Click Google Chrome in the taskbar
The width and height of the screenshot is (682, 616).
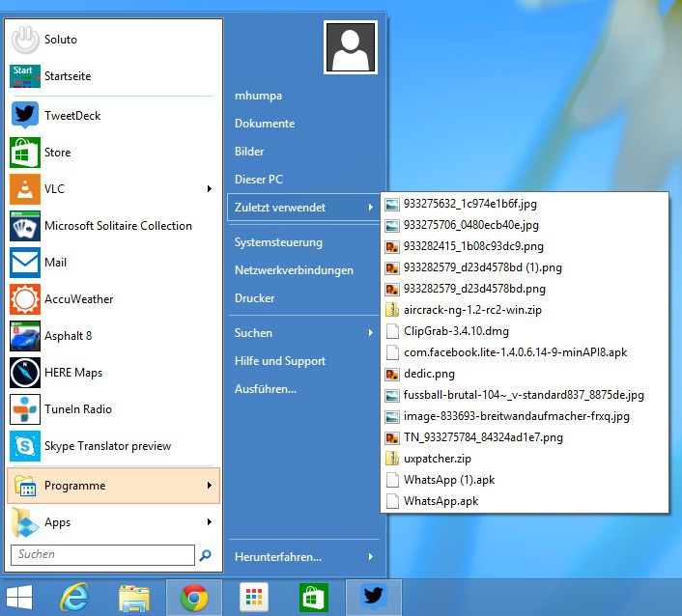194,598
